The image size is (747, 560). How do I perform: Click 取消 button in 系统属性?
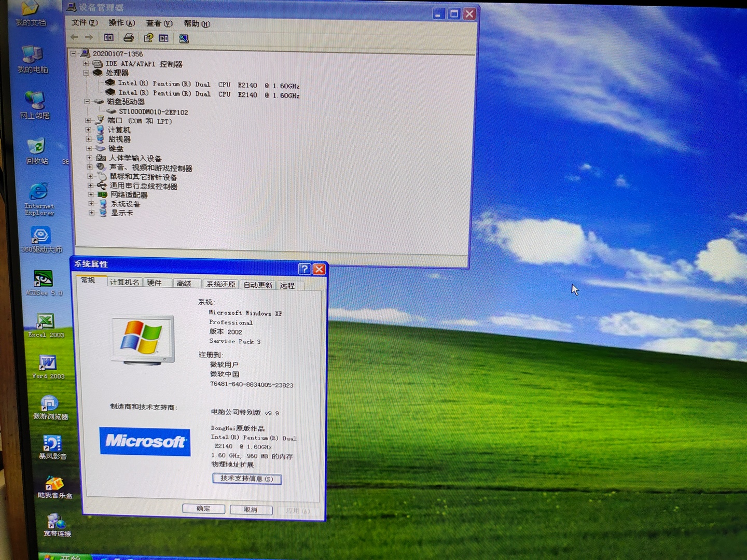pos(251,510)
